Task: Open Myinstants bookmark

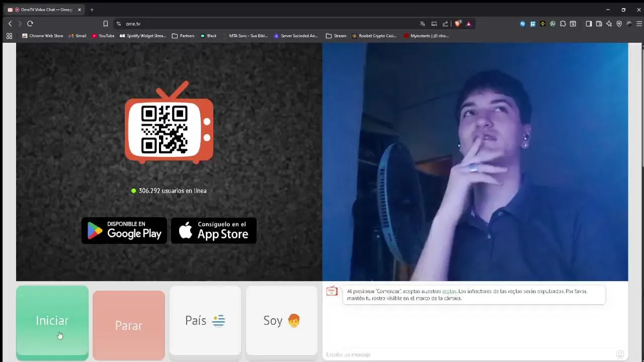Action: point(426,36)
